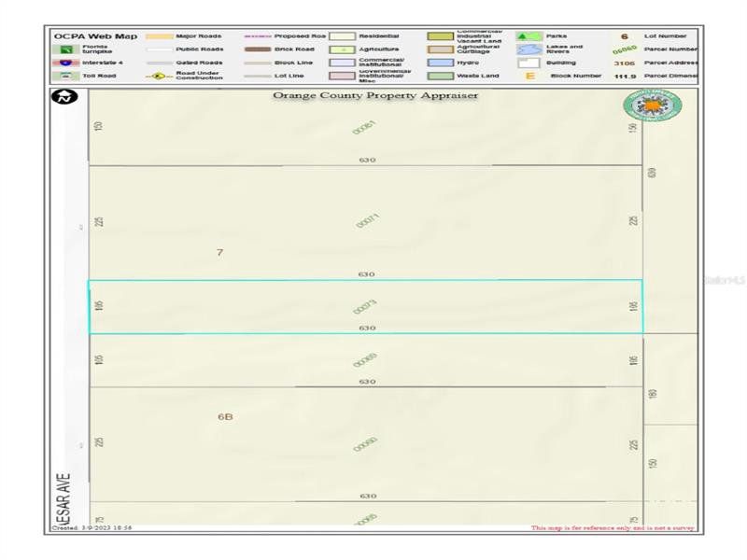Click block label '6B' on the map

(x=225, y=416)
